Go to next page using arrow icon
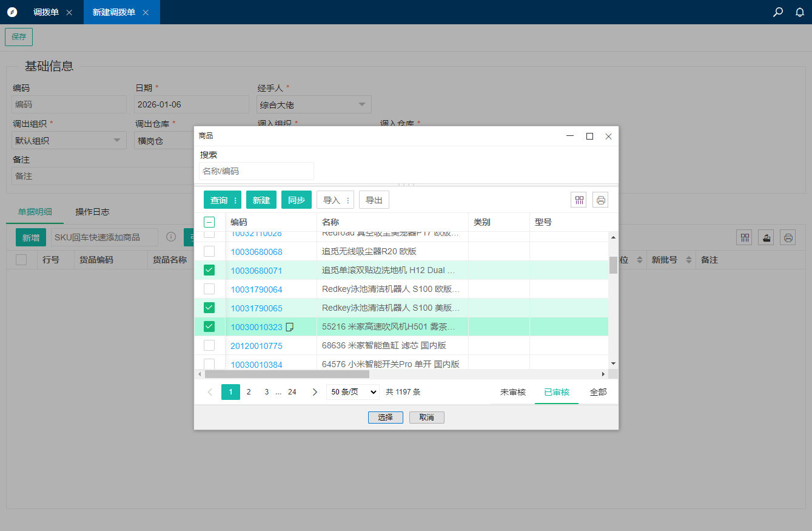The height and width of the screenshot is (531, 812). click(x=315, y=392)
